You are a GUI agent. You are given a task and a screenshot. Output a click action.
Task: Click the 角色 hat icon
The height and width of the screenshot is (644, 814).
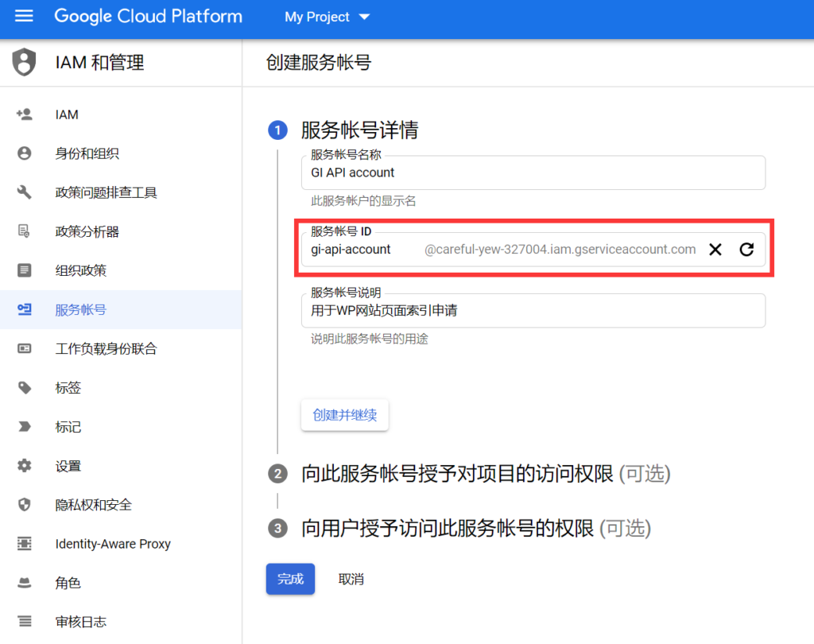(x=25, y=583)
